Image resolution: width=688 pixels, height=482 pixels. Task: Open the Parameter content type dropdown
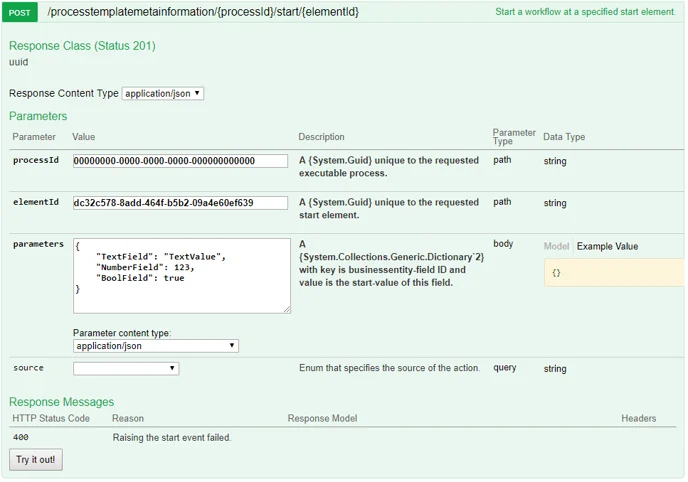155,346
